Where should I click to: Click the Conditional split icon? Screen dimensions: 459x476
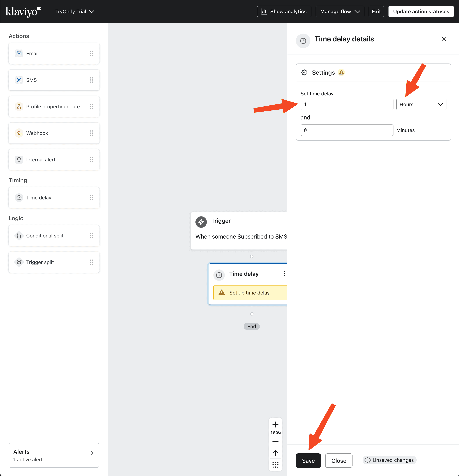point(19,235)
